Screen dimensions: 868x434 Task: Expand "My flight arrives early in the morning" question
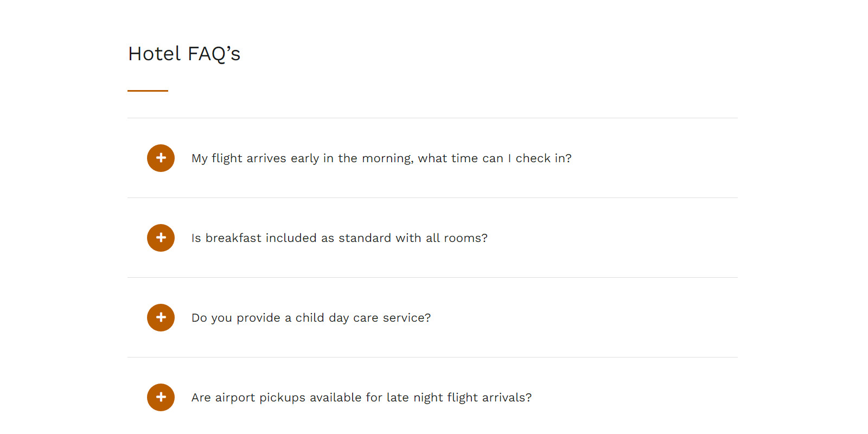(381, 158)
